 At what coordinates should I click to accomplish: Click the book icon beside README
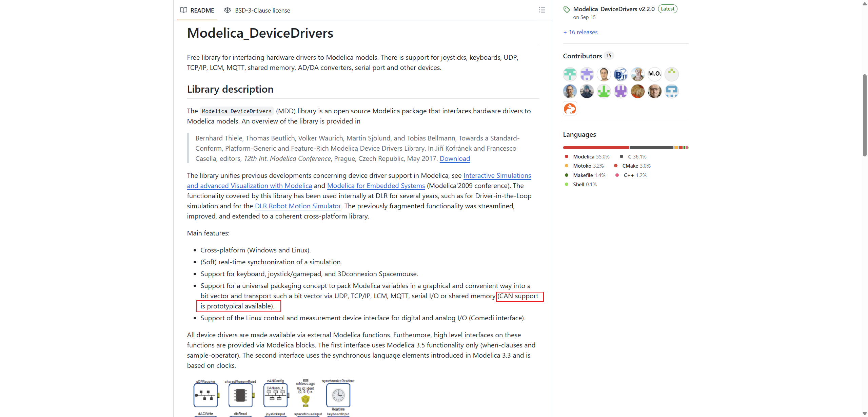pos(184,10)
